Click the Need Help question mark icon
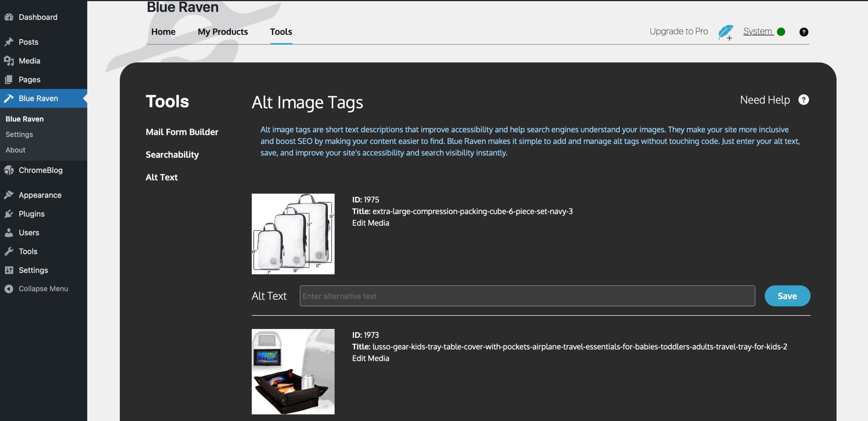868x421 pixels. (804, 100)
